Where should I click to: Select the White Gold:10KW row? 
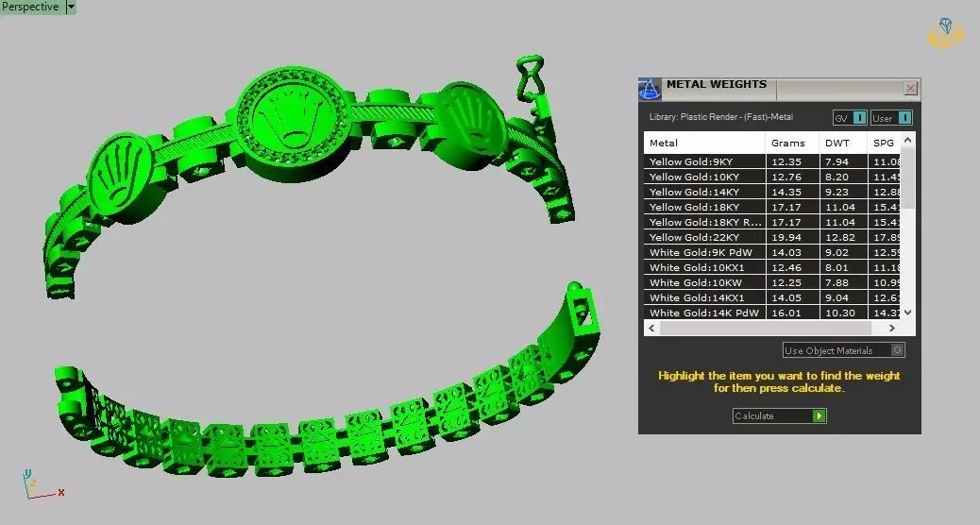pyautogui.click(x=772, y=282)
